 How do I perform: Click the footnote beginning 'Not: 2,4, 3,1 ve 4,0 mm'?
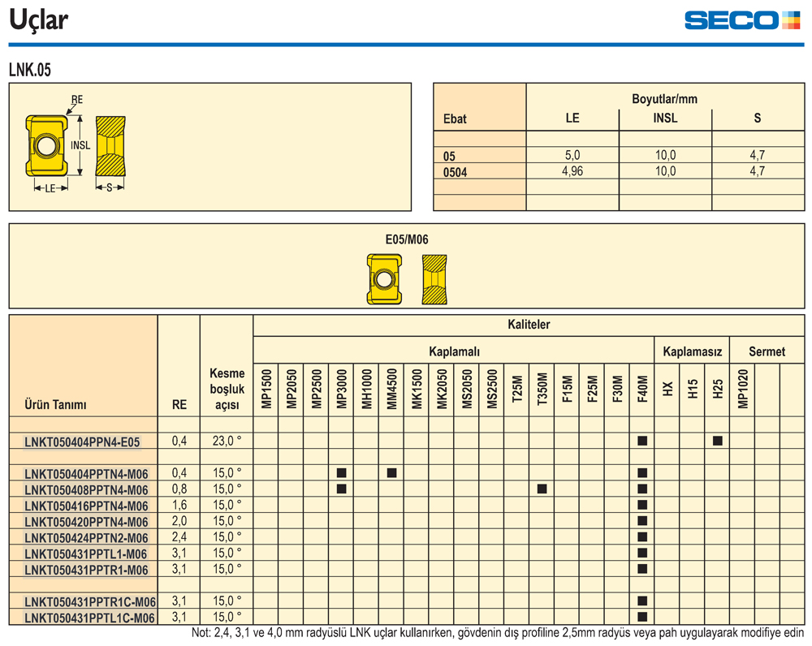(x=498, y=632)
